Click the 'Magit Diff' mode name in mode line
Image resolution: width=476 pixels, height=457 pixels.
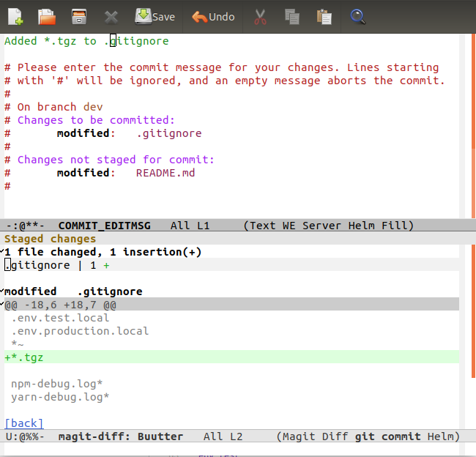pyautogui.click(x=316, y=436)
